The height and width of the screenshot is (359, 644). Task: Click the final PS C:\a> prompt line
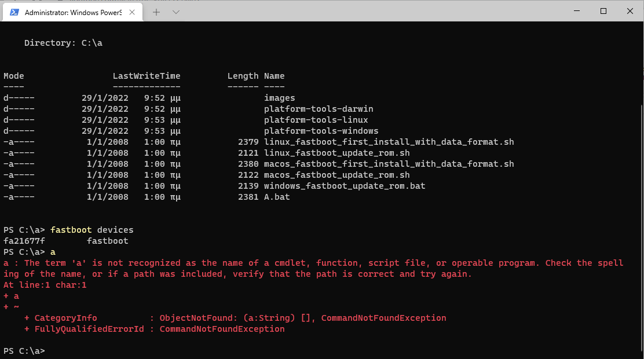[x=24, y=351]
